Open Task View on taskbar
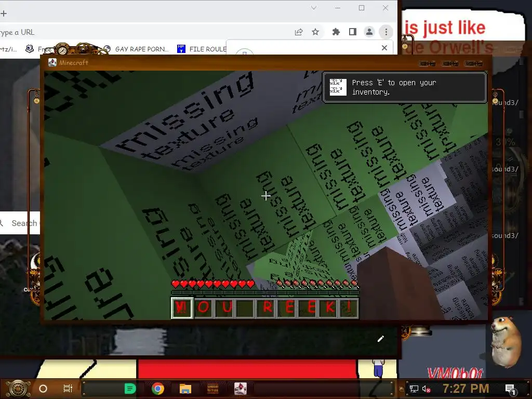 click(68, 389)
